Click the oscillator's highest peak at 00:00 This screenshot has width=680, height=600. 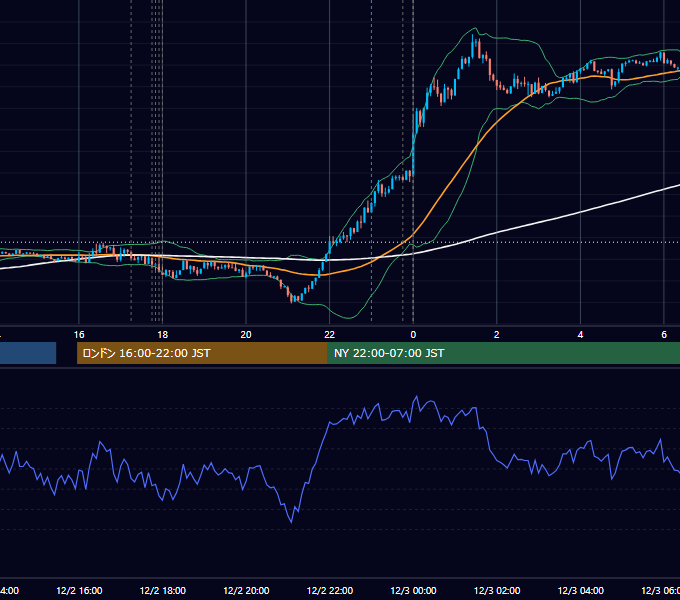[x=417, y=397]
